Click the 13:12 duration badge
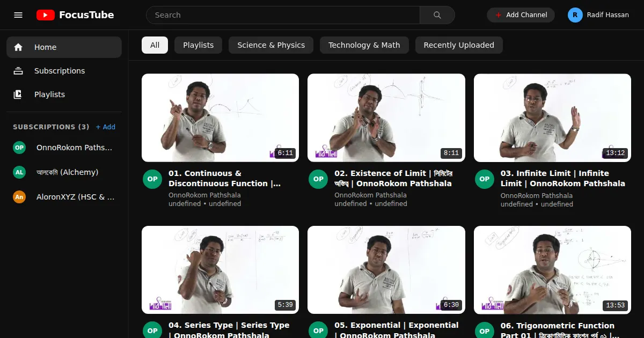Viewport: 644px width, 338px height. [615, 153]
